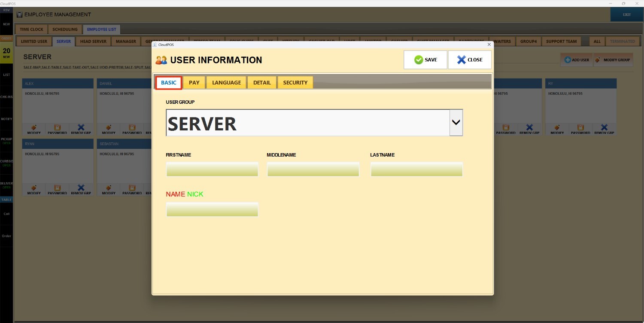Click the EXIT button in top right
The height and width of the screenshot is (323, 644).
pyautogui.click(x=627, y=15)
